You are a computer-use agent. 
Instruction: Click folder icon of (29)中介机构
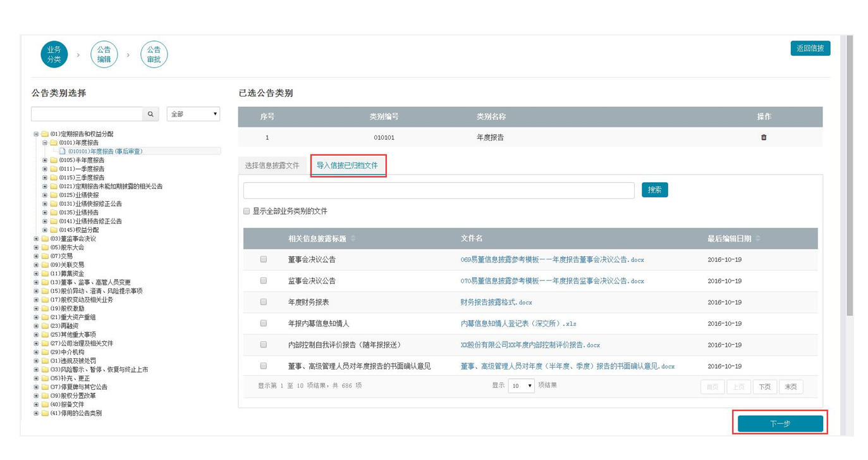point(45,352)
